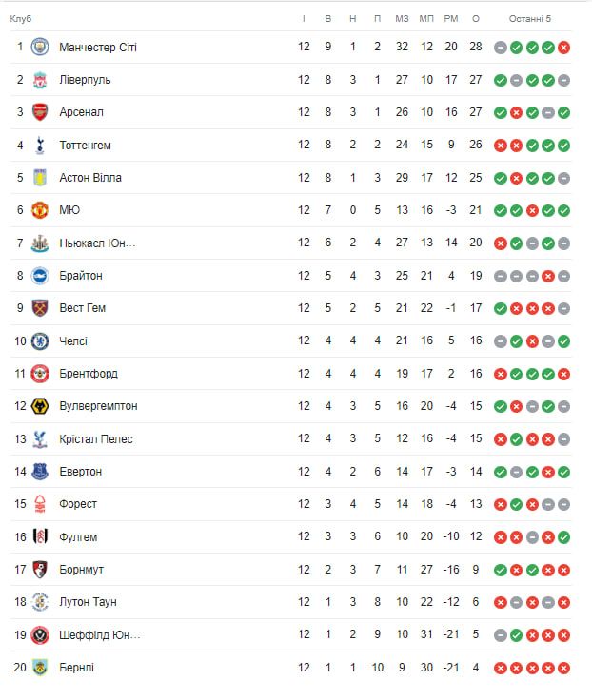Click the Manchester City club crest
Image resolution: width=592 pixels, height=700 pixels.
40,47
